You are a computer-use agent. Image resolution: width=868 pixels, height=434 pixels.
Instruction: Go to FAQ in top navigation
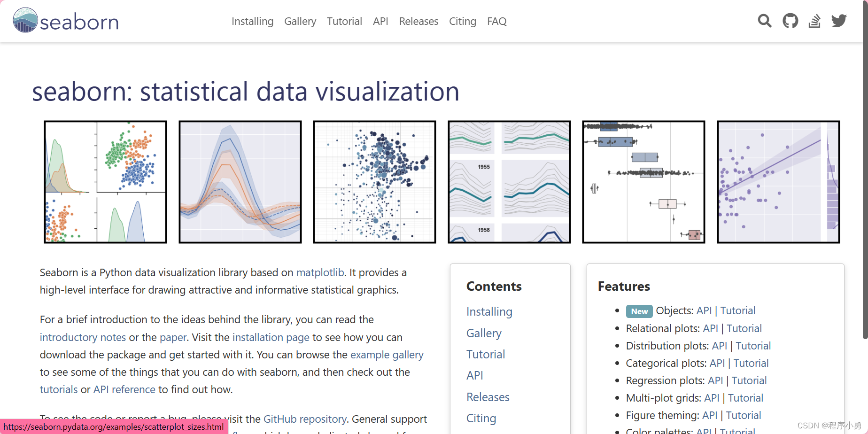(497, 21)
